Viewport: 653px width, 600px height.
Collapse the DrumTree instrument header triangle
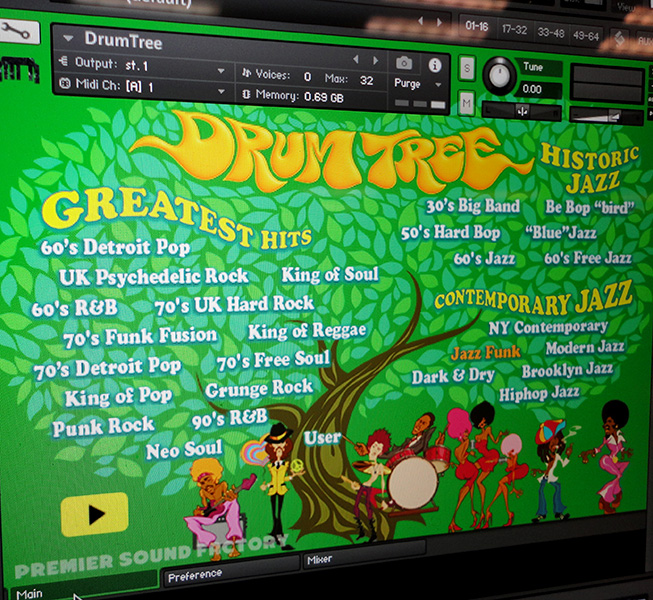(68, 39)
